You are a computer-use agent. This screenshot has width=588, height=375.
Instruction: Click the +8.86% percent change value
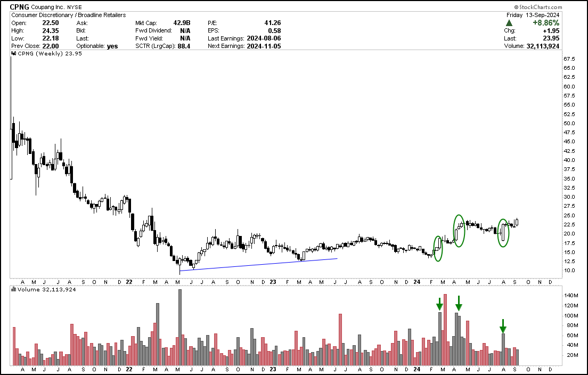click(x=546, y=23)
